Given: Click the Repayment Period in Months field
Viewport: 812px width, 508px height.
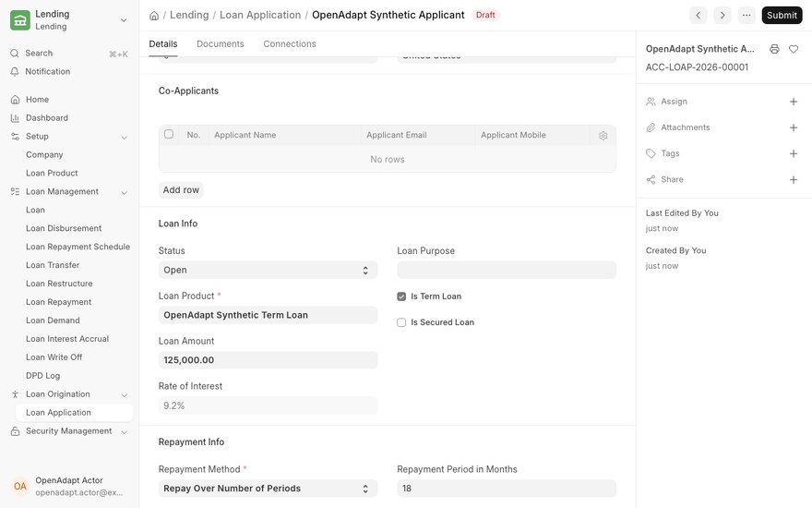Looking at the screenshot, I should (x=507, y=489).
